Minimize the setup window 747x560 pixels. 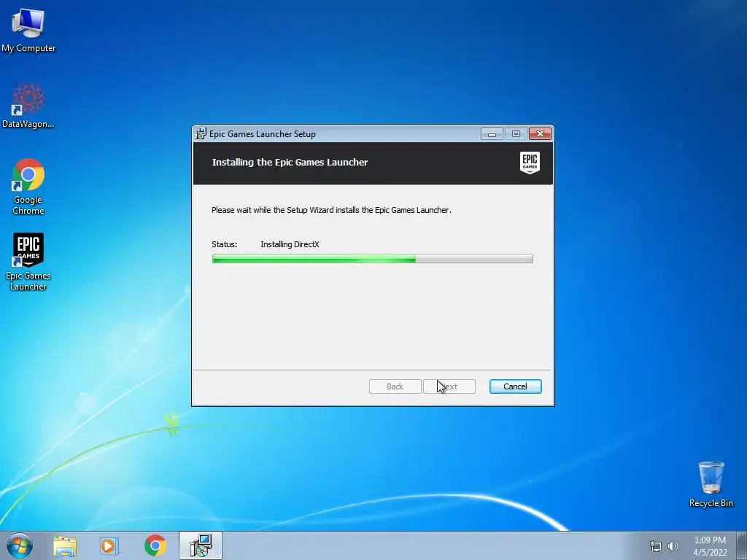tap(492, 134)
